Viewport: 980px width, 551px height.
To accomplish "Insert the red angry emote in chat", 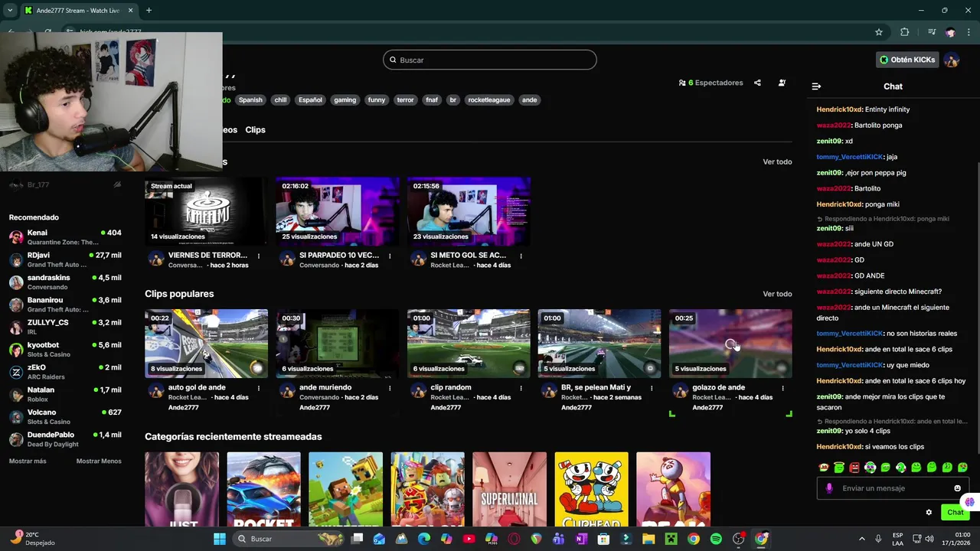I will coord(854,468).
